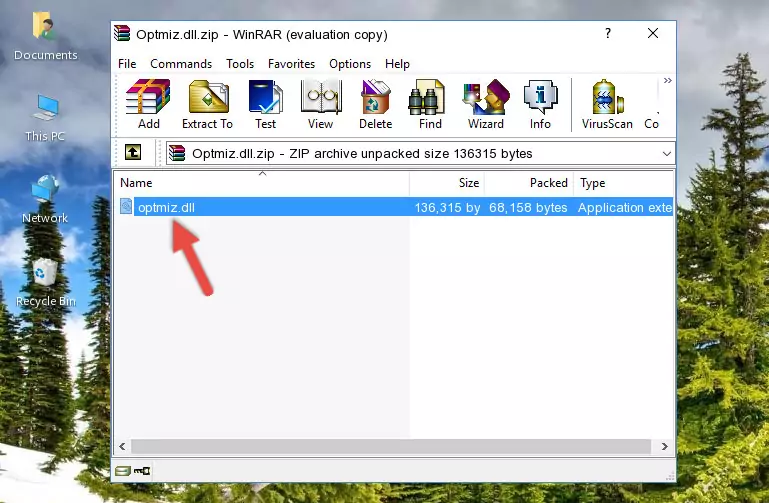Select the Recycle Bin desktop icon
This screenshot has width=769, height=503.
[46, 282]
